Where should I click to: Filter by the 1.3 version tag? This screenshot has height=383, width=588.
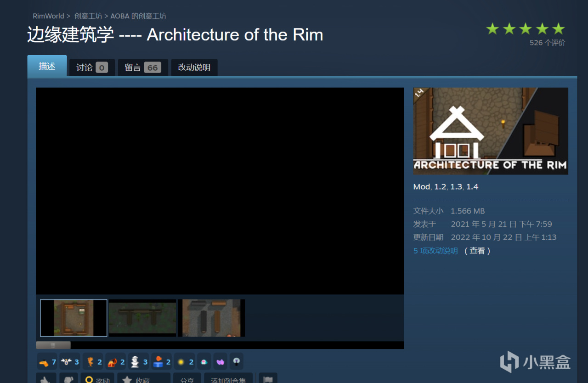pyautogui.click(x=456, y=187)
